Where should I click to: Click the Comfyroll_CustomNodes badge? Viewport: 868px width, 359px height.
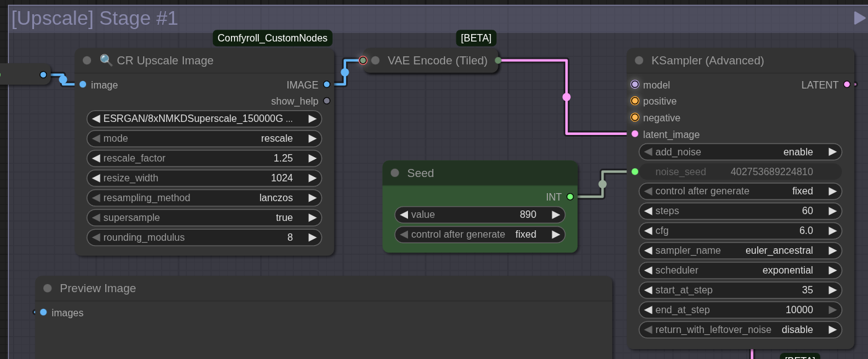pos(272,38)
